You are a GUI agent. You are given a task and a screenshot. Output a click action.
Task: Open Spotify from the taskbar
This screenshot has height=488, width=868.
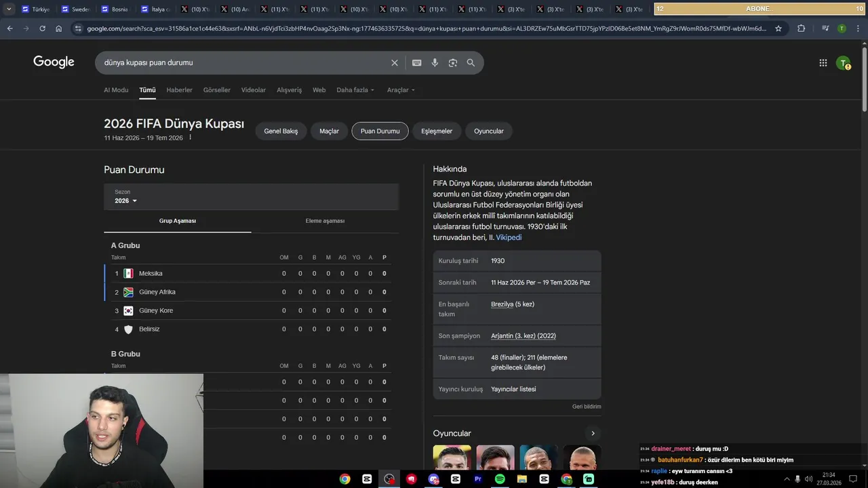click(500, 479)
